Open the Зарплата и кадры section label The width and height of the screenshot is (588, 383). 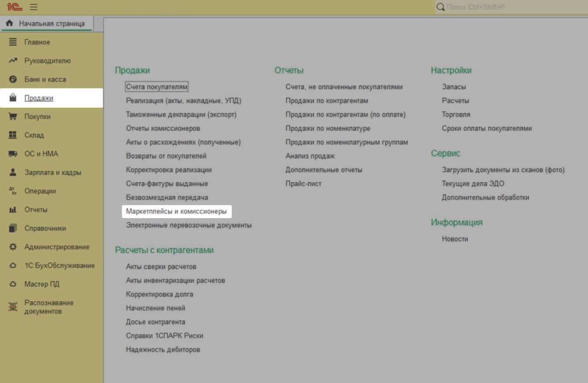53,172
